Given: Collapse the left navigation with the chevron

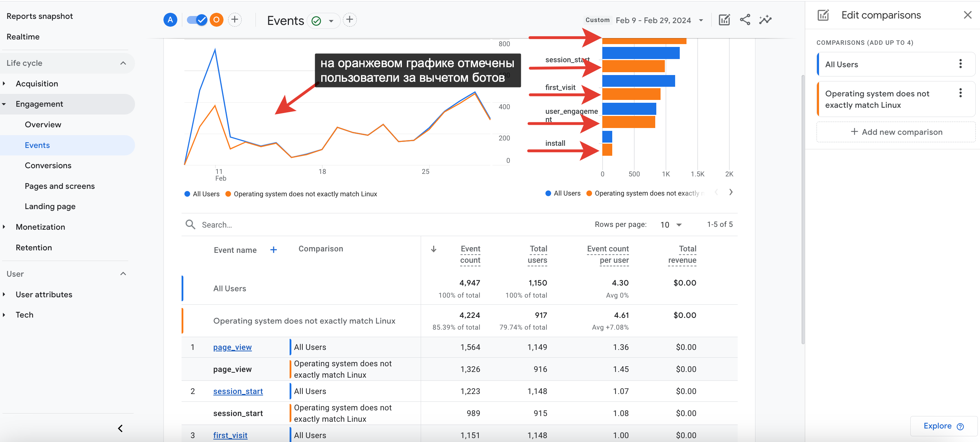Looking at the screenshot, I should [x=120, y=428].
